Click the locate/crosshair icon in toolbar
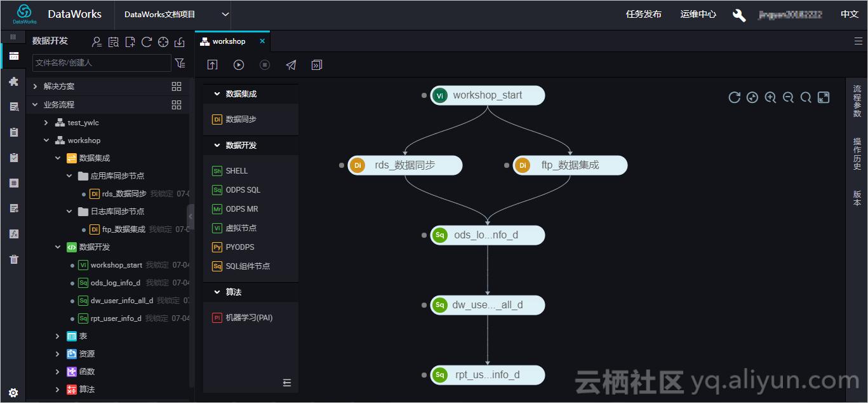 point(163,41)
